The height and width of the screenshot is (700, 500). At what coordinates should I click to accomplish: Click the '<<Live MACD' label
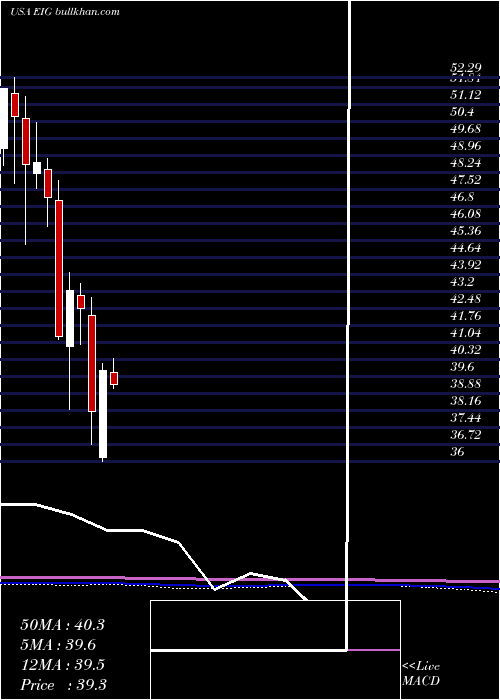(421, 674)
